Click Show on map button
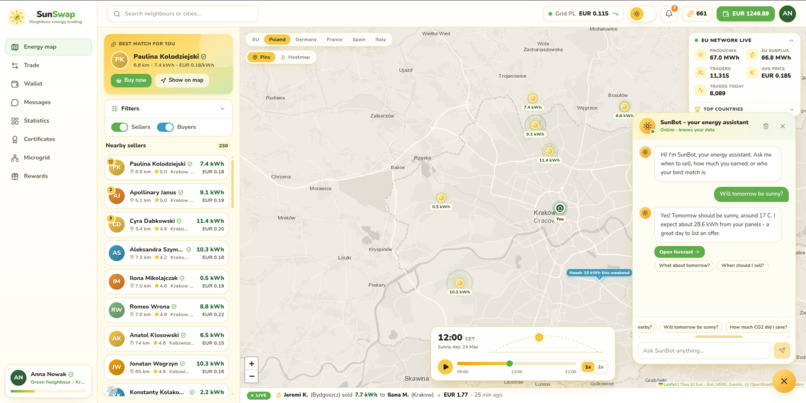The image size is (806, 403). [182, 80]
